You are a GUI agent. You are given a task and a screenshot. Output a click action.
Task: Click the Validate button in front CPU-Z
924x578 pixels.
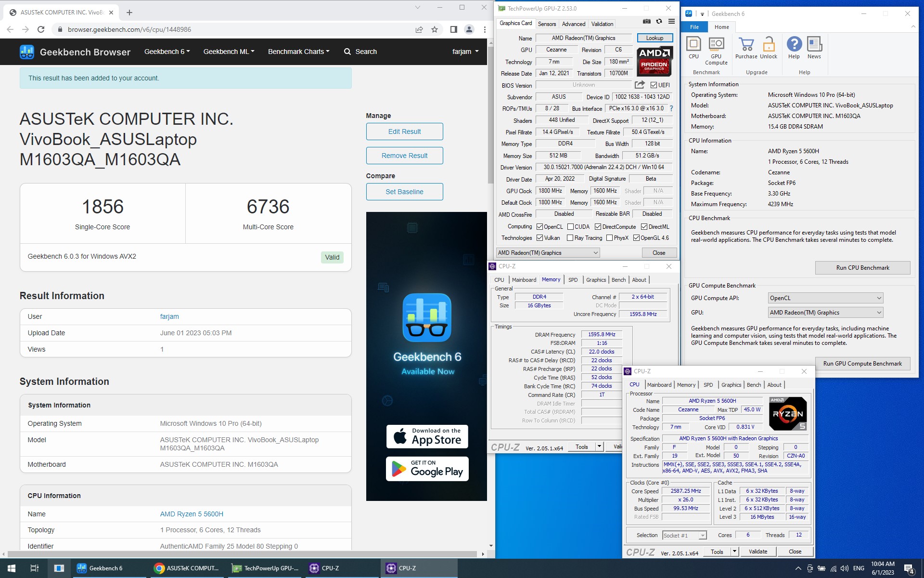tap(757, 552)
